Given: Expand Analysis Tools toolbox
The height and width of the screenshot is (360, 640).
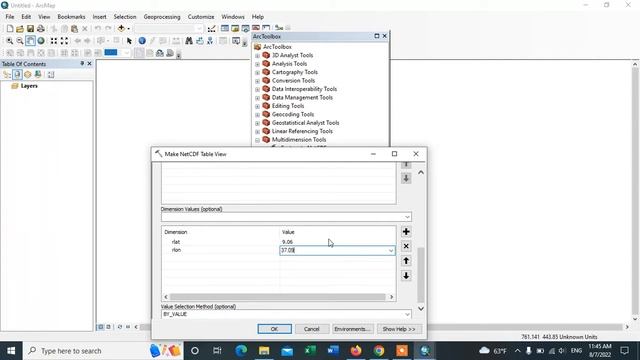Looking at the screenshot, I should coord(257,64).
